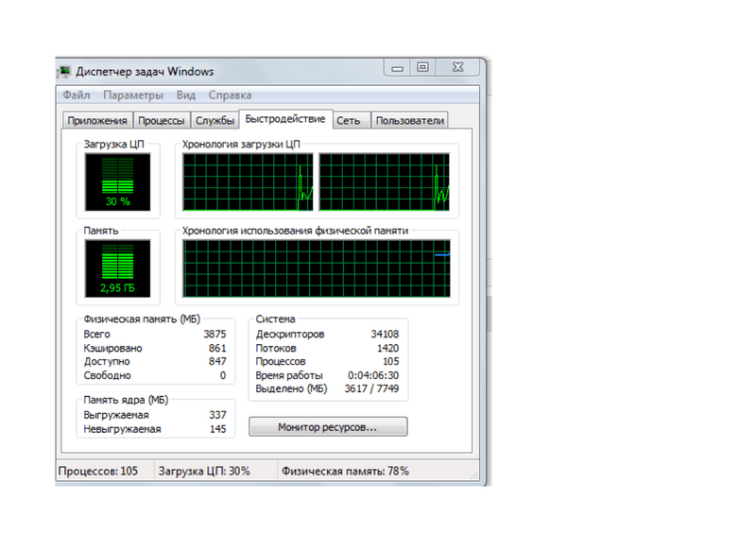Click the Физическая память: 78% status bar field
Image resolution: width=756 pixels, height=534 pixels.
tap(344, 471)
